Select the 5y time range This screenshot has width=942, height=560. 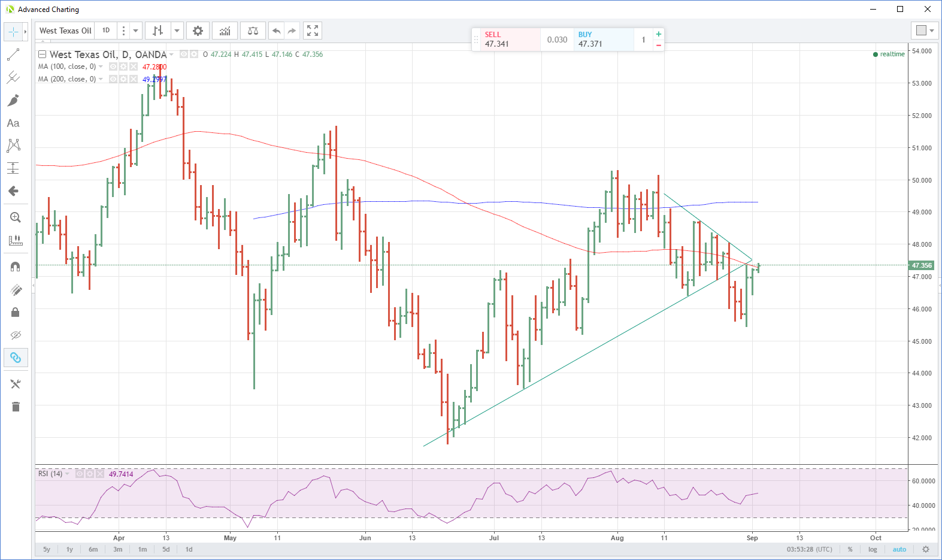(x=47, y=549)
